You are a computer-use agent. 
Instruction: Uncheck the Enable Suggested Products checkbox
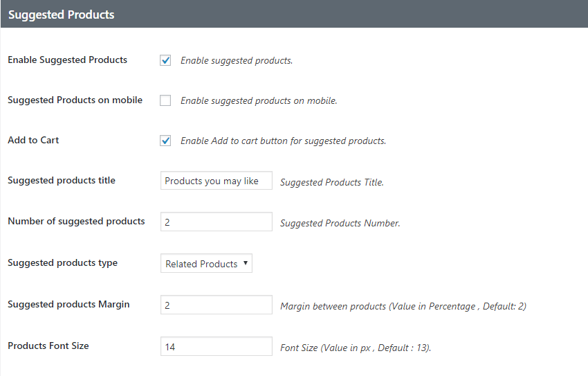click(x=165, y=60)
